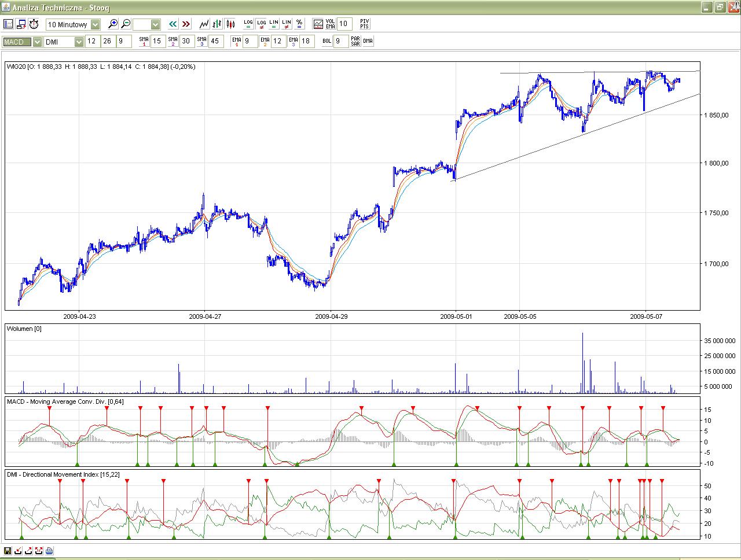Select LIN scale with red not-equal sign
741x560 pixels.
(287, 24)
